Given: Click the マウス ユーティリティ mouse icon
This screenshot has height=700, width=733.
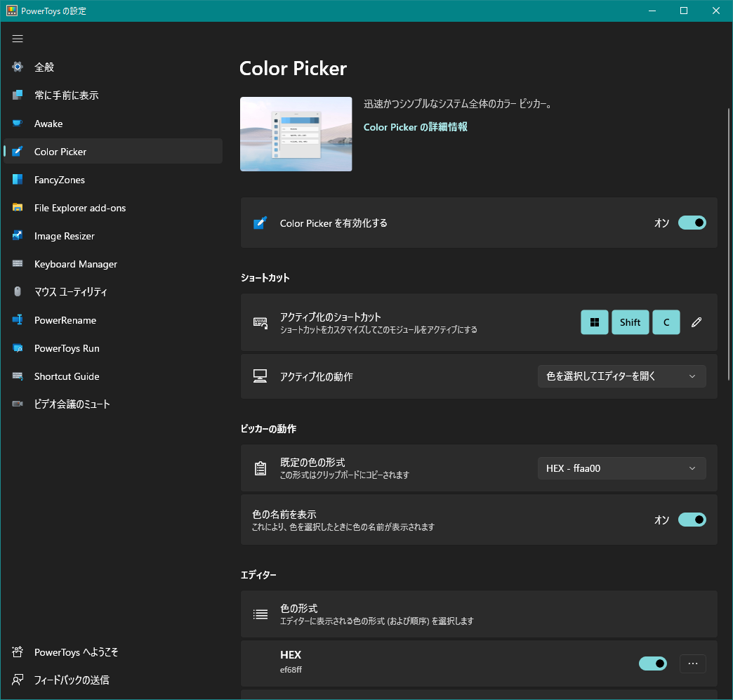Looking at the screenshot, I should 18,292.
